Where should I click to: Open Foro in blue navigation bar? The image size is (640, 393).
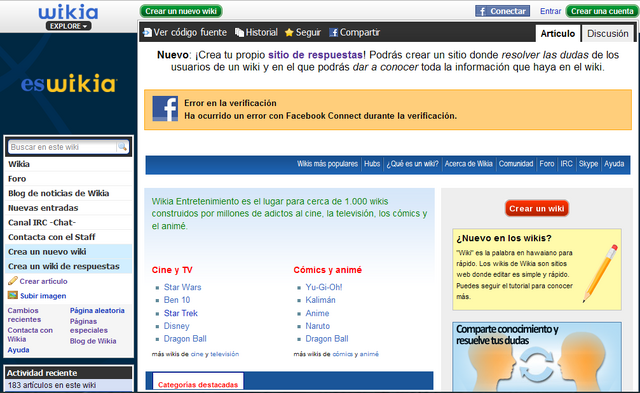click(x=547, y=164)
